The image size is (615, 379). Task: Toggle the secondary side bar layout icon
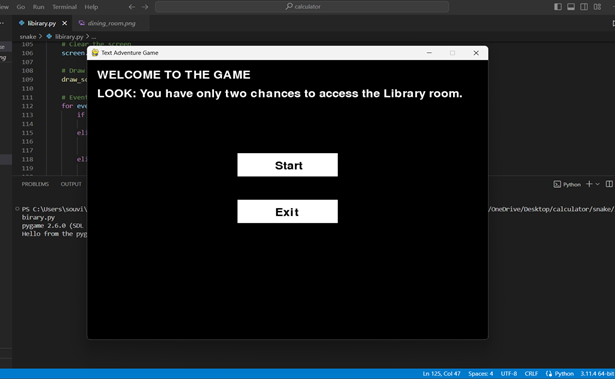pos(584,7)
